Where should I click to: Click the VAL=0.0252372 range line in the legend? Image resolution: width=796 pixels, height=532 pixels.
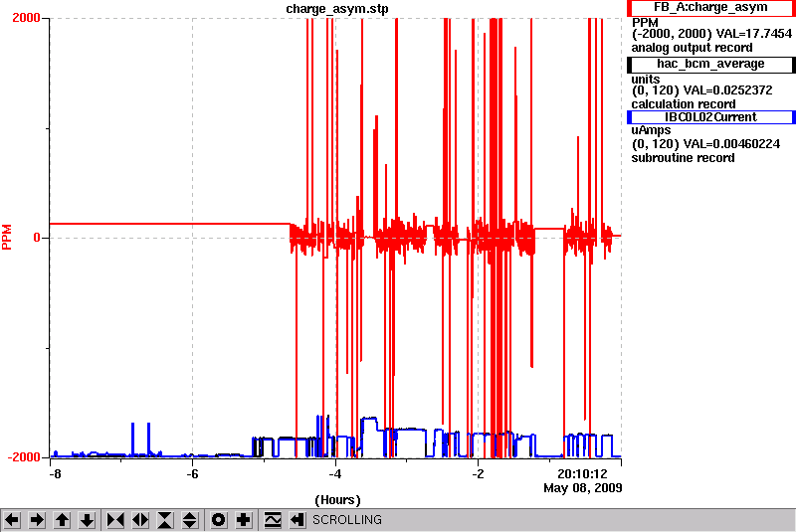coord(702,90)
